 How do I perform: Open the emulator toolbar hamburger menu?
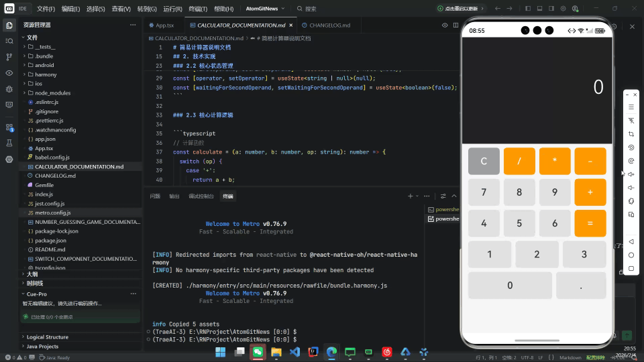click(631, 107)
